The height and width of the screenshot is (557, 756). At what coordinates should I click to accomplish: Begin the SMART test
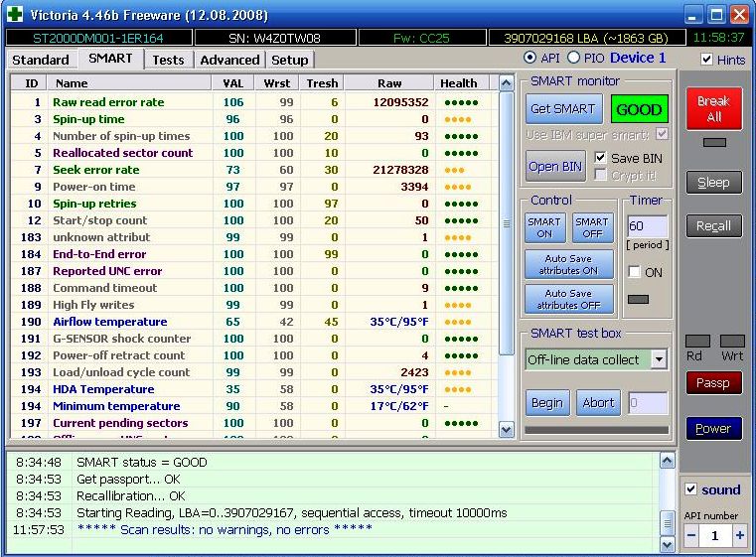[x=547, y=403]
